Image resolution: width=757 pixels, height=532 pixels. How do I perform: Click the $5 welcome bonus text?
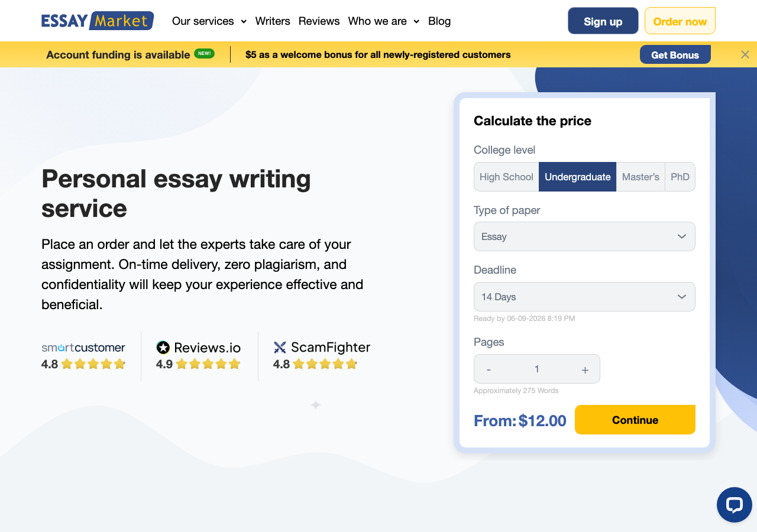378,54
